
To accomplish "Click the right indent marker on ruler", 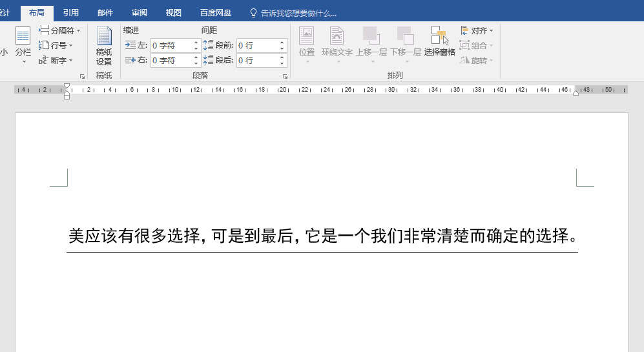I will coord(576,93).
